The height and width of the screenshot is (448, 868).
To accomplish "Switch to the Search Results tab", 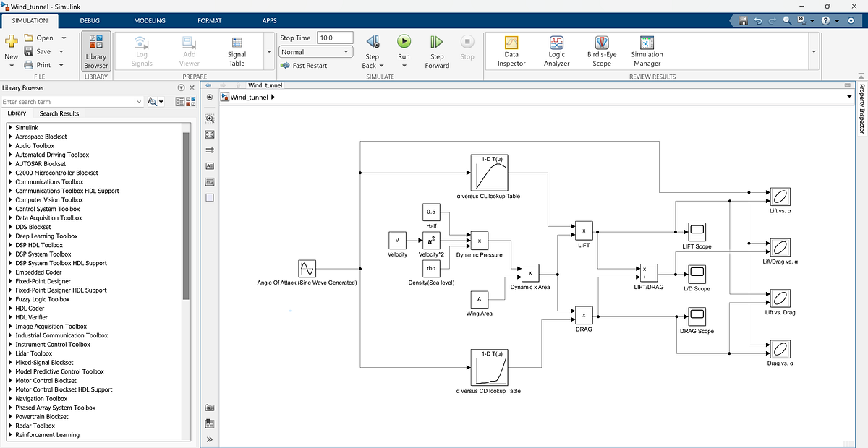I will pyautogui.click(x=59, y=113).
